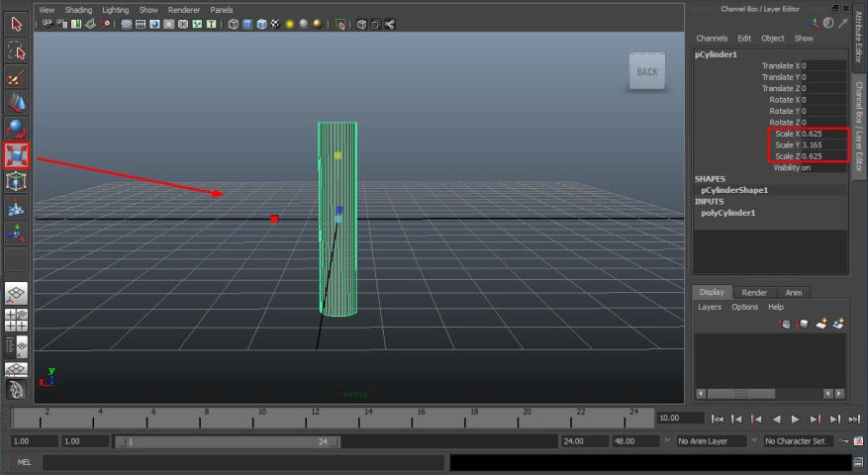
Task: Open the Shading viewport menu
Action: 78,10
